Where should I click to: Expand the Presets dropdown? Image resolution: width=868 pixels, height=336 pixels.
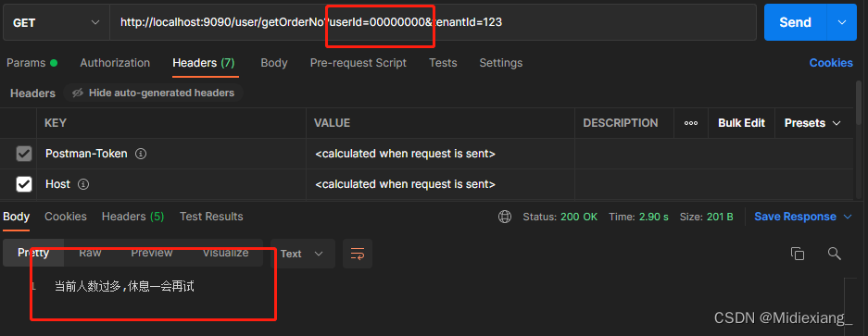click(812, 123)
